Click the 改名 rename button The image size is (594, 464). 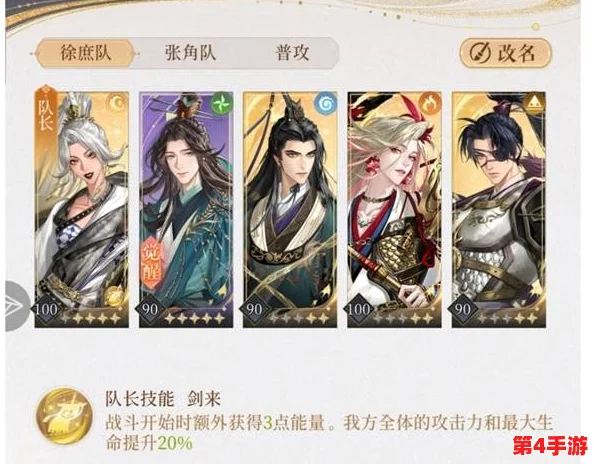tap(506, 53)
